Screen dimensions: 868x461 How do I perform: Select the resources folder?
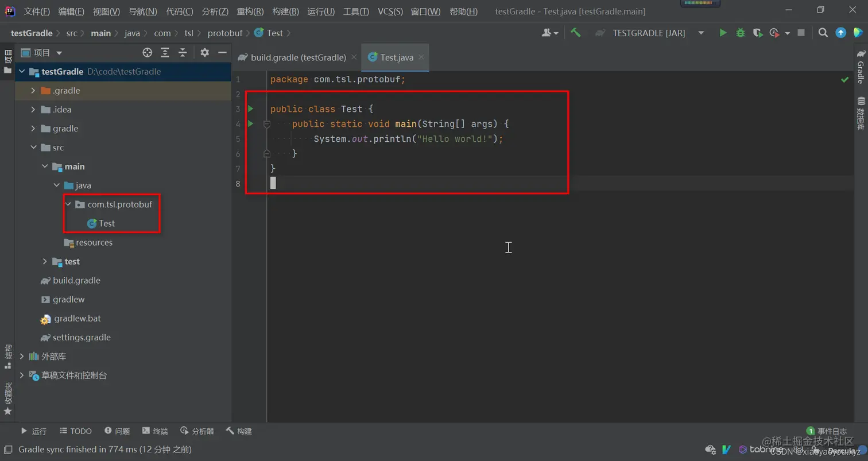tap(88, 242)
